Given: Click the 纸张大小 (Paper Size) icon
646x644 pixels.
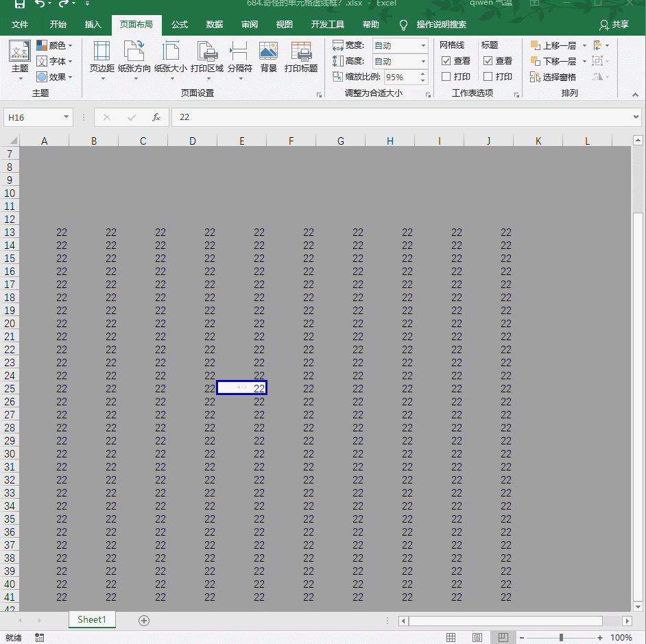Looking at the screenshot, I should click(171, 60).
